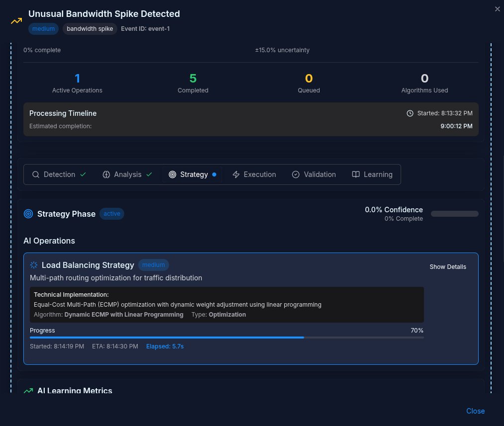The width and height of the screenshot is (504, 426).
Task: Click the open book Learning icon
Action: click(355, 174)
